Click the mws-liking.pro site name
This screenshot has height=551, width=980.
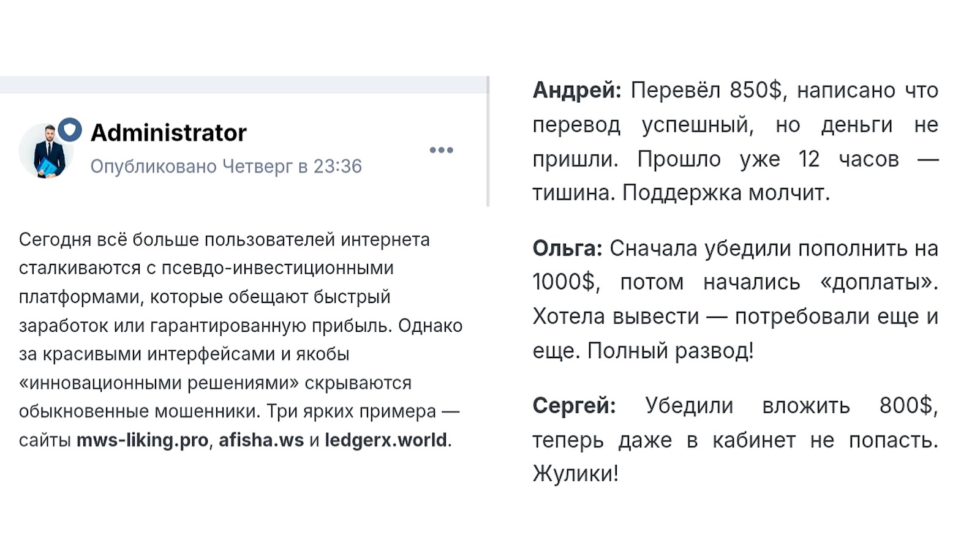142,440
